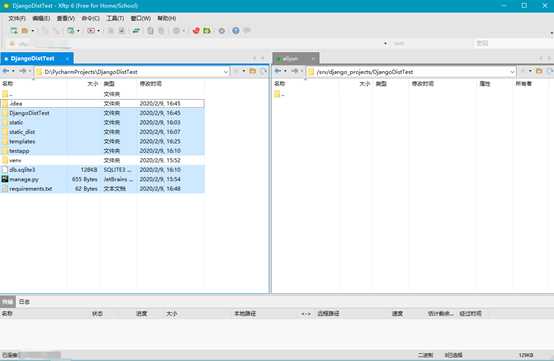554x361 pixels.
Task: Click remote pane back arrow
Action: pyautogui.click(x=278, y=71)
